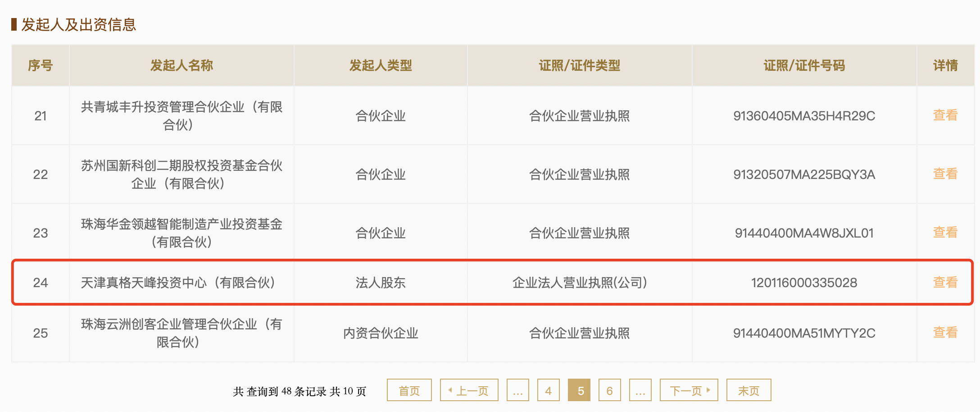Click the right ellipsis pagination button
980x412 pixels.
pos(640,390)
